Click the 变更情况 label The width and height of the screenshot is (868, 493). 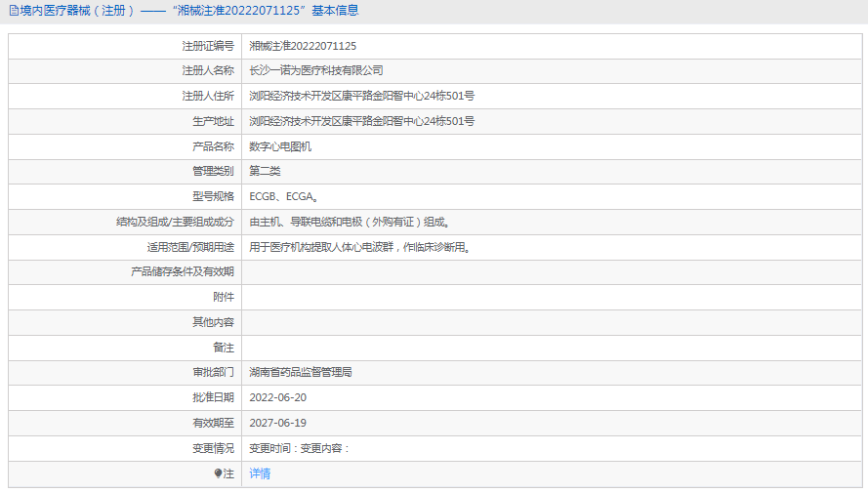213,448
